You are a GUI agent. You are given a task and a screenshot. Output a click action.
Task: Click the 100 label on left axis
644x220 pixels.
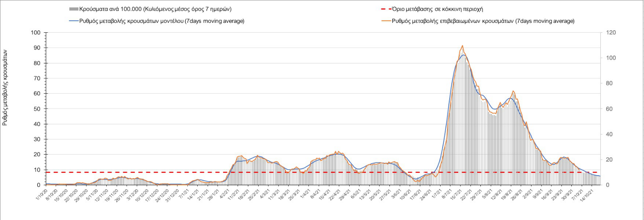point(37,33)
